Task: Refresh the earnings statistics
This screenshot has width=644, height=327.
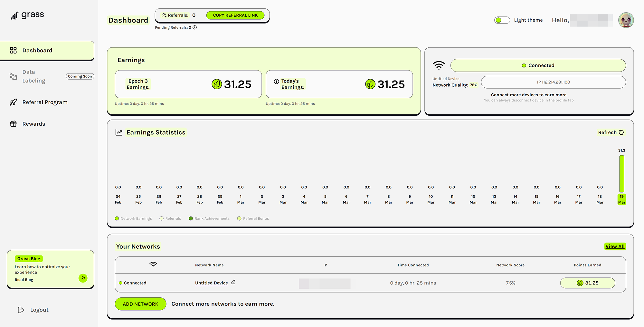Action: pyautogui.click(x=611, y=132)
